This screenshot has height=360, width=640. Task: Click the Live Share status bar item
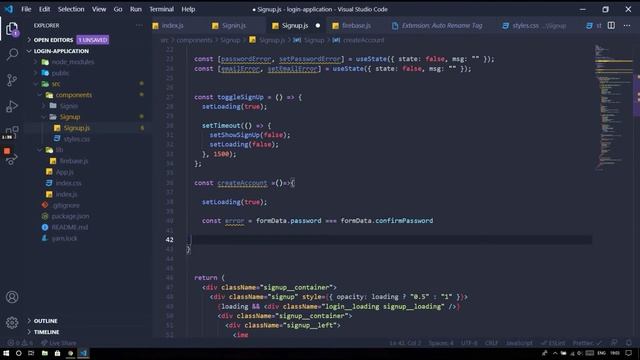point(58,343)
